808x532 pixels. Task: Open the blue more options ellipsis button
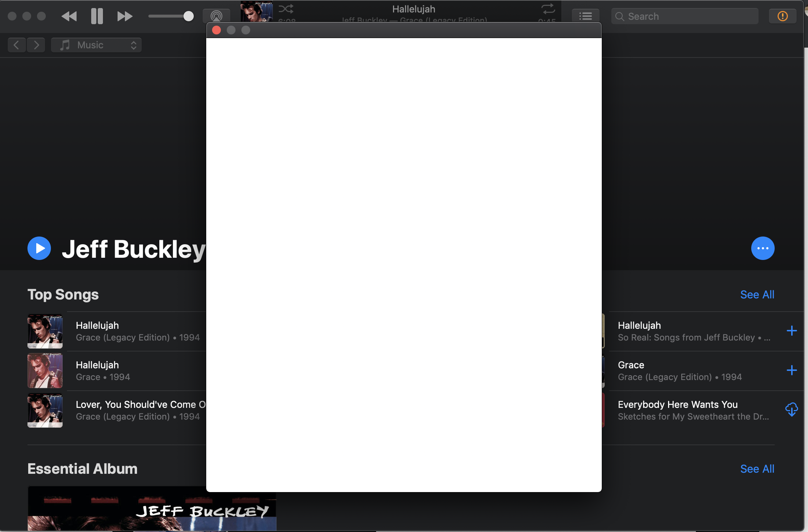click(x=763, y=249)
